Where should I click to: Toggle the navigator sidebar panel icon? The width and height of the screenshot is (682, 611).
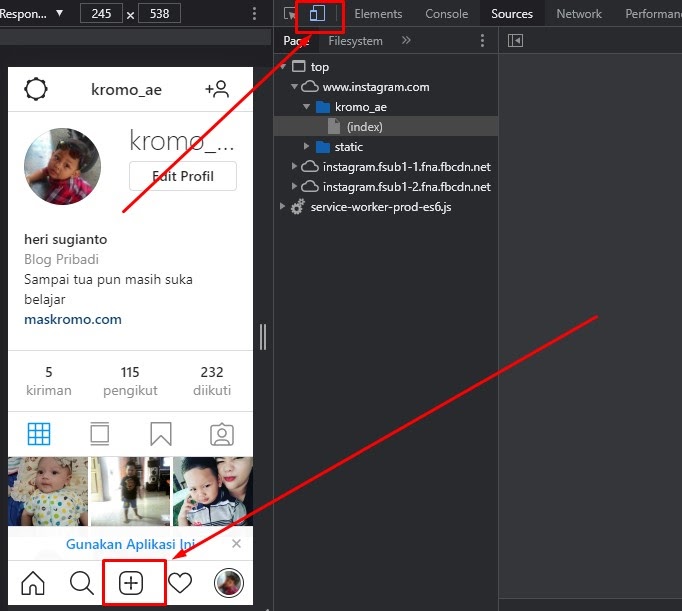click(x=515, y=41)
